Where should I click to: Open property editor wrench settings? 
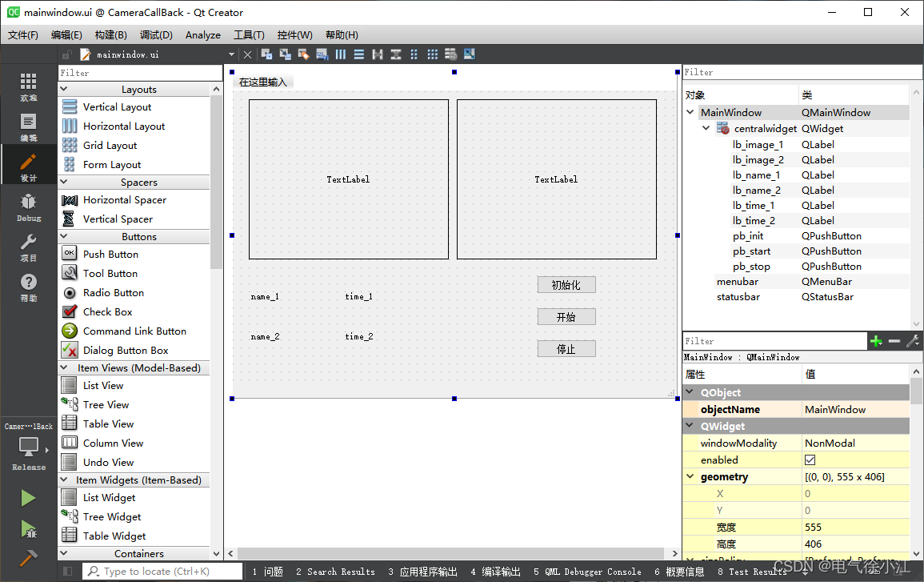click(913, 341)
